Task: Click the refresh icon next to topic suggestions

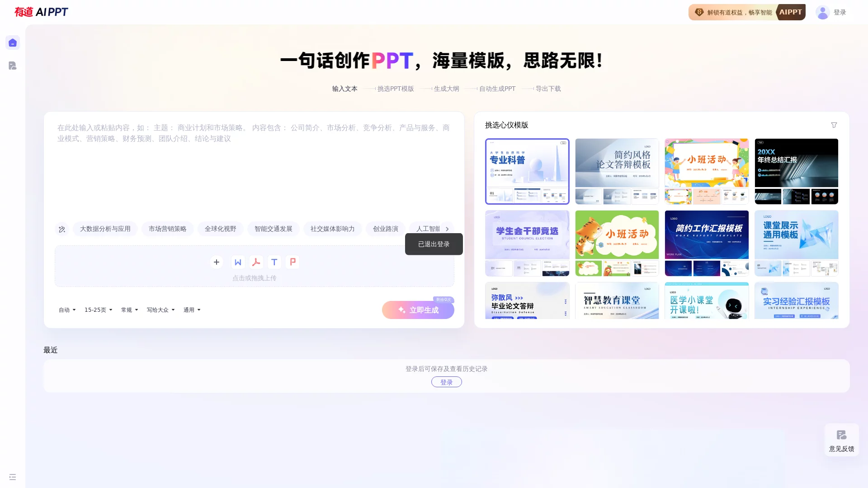Action: tap(62, 229)
